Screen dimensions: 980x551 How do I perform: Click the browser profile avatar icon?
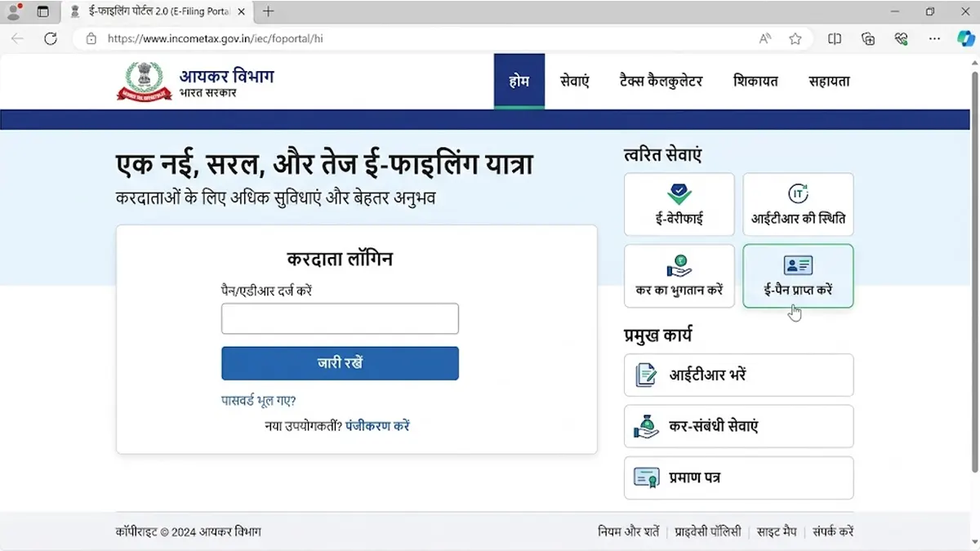pos(13,11)
